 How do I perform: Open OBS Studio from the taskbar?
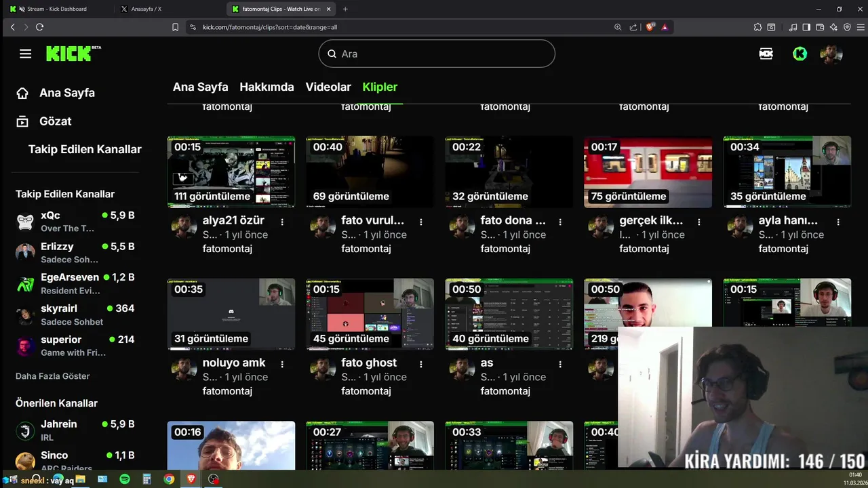214,479
